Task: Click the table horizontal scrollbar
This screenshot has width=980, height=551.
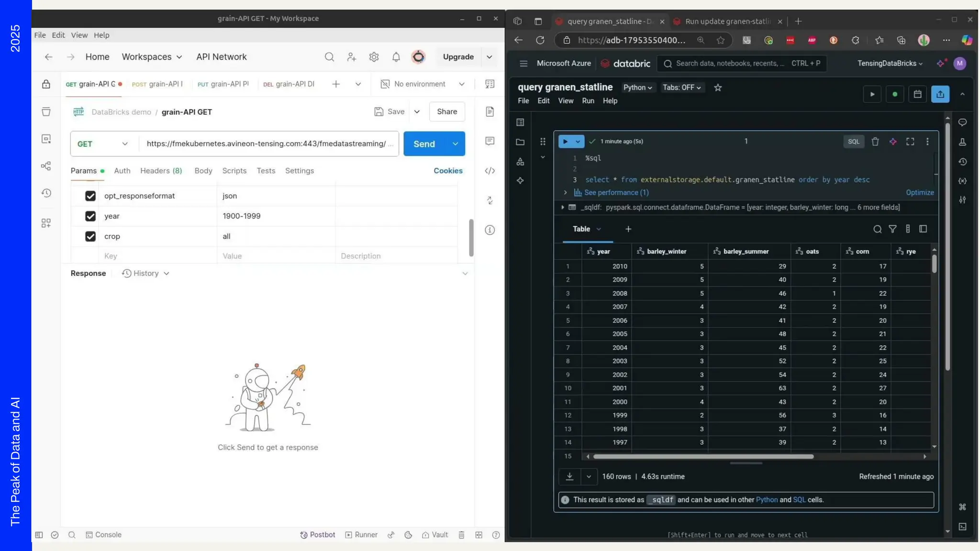Action: [703, 457]
